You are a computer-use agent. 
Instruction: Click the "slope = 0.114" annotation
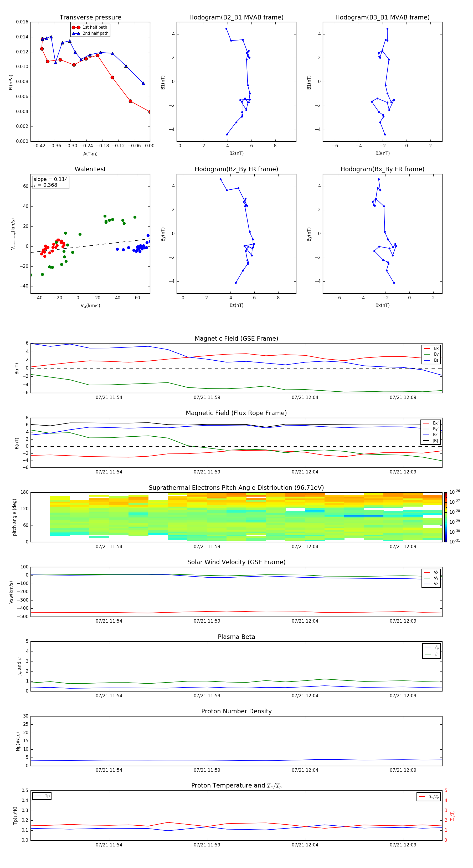pos(50,179)
